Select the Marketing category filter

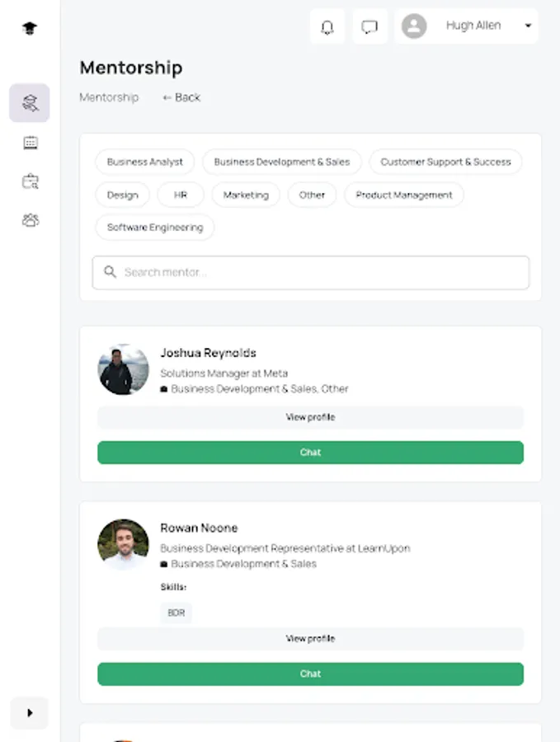coord(246,195)
